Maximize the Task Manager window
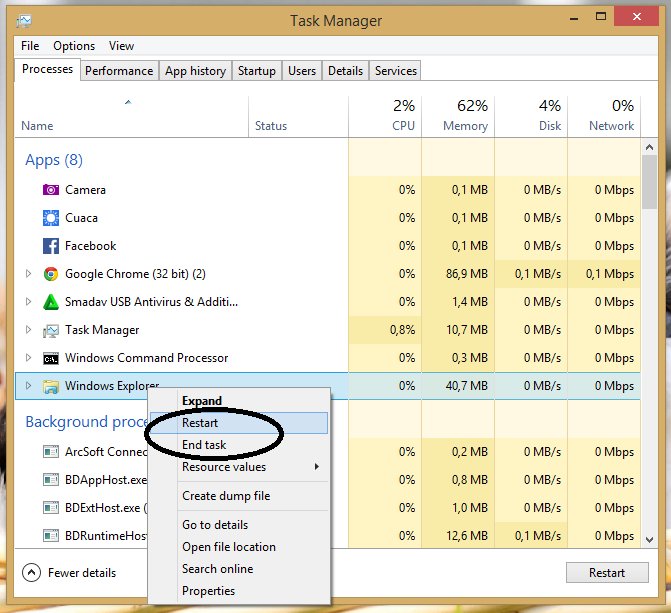This screenshot has width=671, height=613. point(601,17)
